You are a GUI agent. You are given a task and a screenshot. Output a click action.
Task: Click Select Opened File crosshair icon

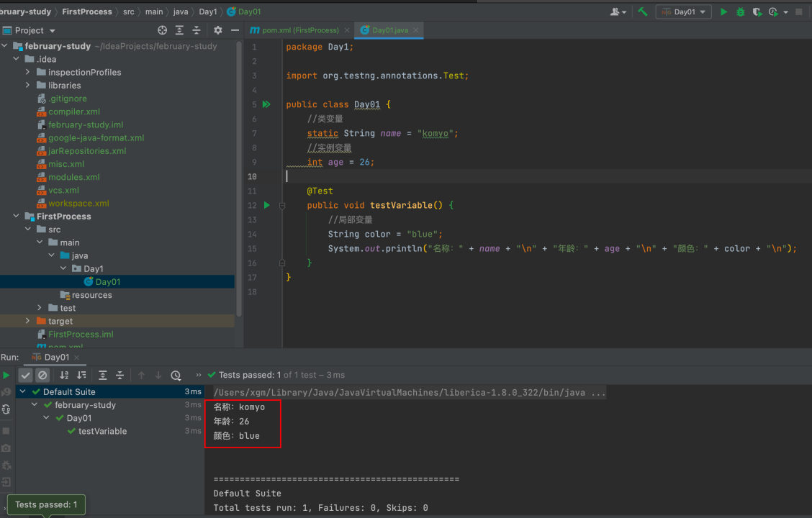(162, 30)
